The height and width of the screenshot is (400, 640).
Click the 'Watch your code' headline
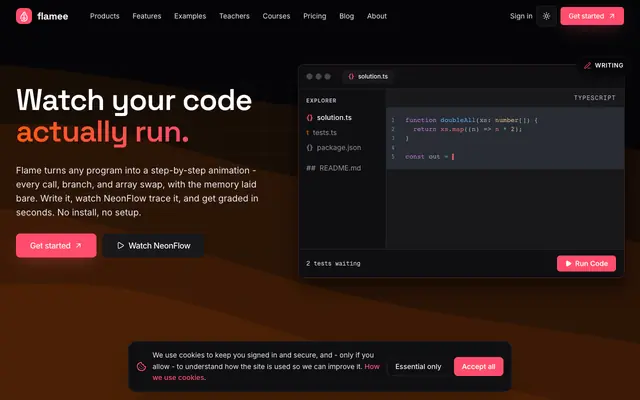click(x=134, y=100)
